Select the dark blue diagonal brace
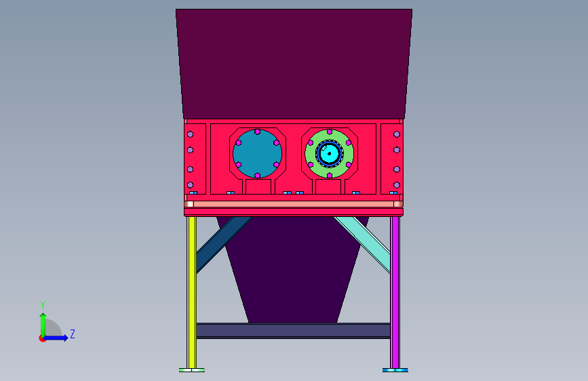The height and width of the screenshot is (381, 588). point(224,244)
